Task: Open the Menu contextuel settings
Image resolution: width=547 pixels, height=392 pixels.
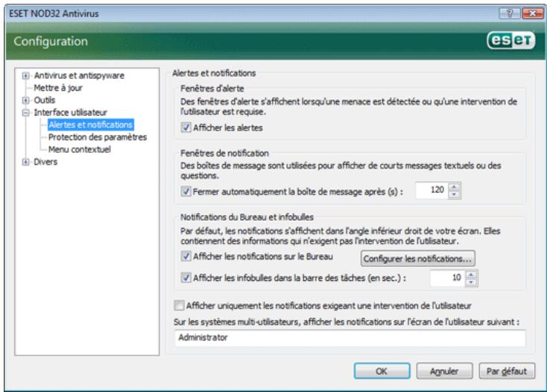Action: point(80,149)
